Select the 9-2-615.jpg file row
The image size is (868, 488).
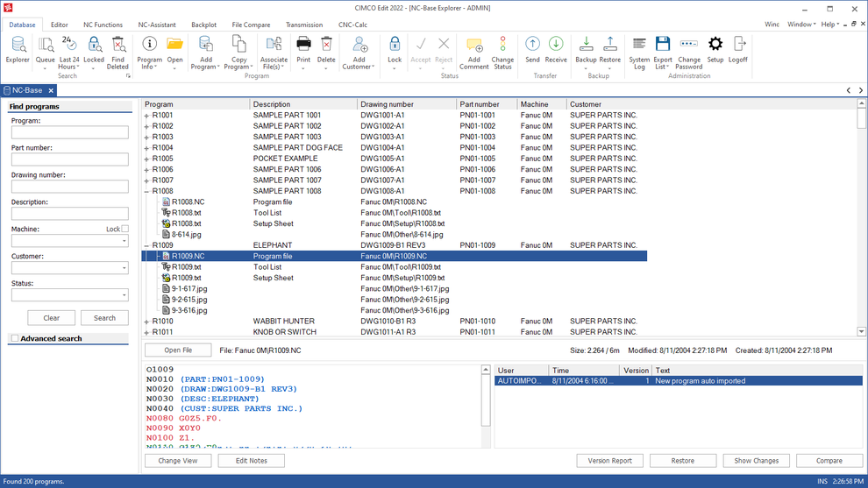tap(395, 300)
